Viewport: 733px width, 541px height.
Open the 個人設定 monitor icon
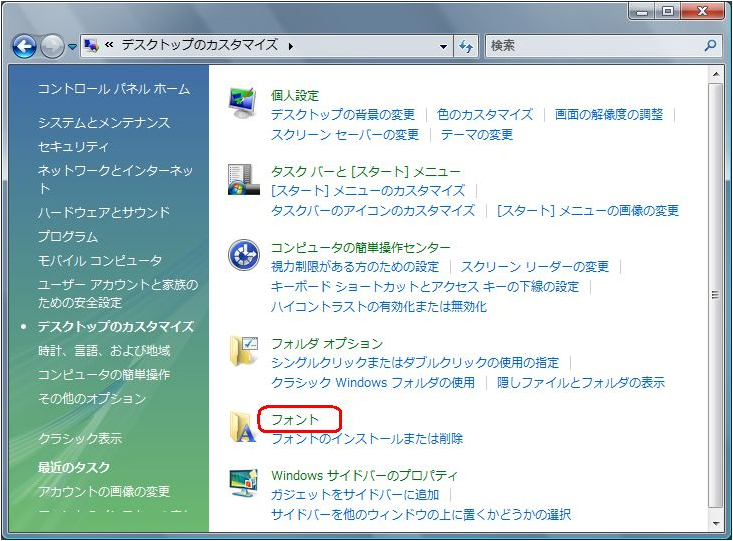tap(243, 103)
